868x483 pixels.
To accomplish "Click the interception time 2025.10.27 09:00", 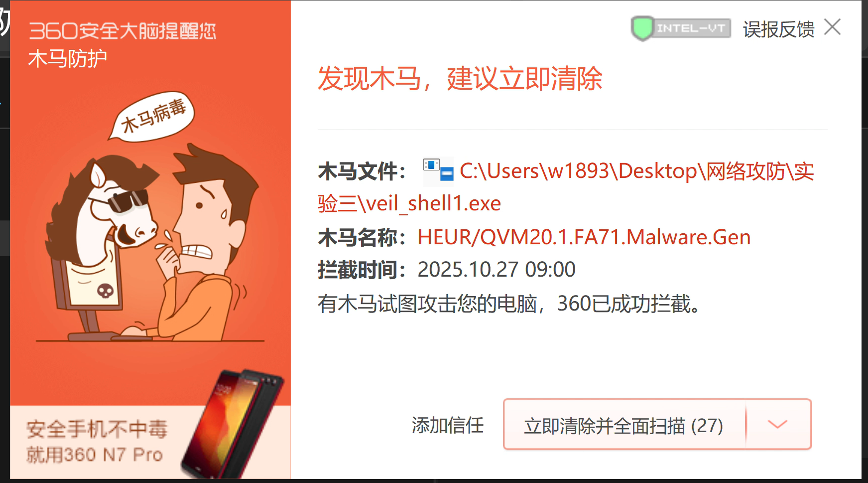I will 496,270.
